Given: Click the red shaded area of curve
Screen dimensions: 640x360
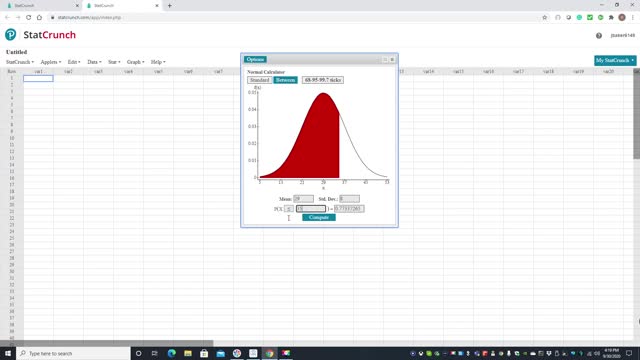Looking at the screenshot, I should tap(310, 147).
